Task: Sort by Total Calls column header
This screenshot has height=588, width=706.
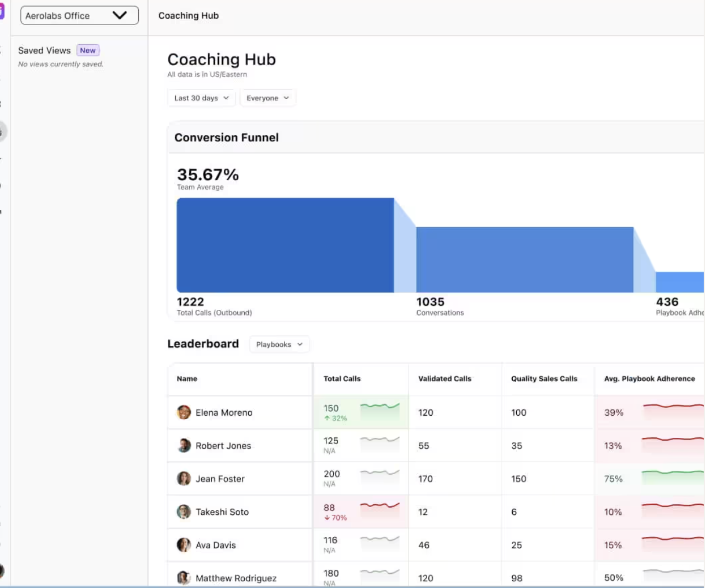Action: (x=342, y=379)
